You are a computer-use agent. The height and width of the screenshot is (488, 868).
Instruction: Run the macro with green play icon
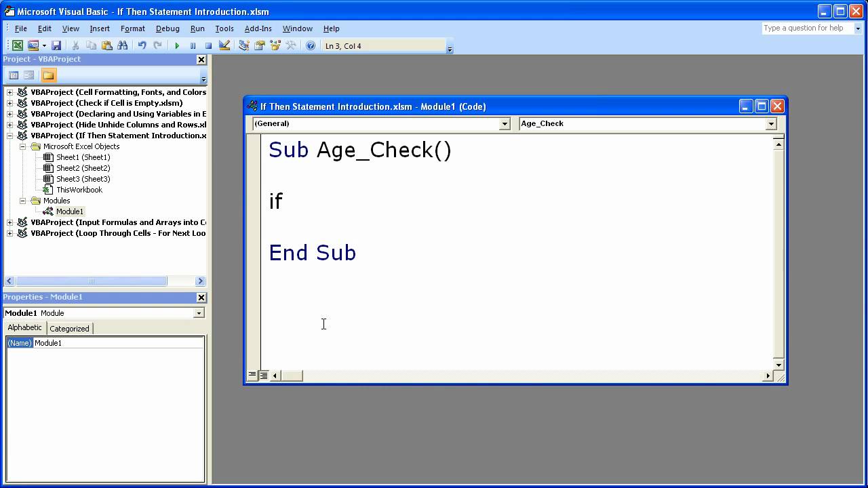[x=177, y=45]
